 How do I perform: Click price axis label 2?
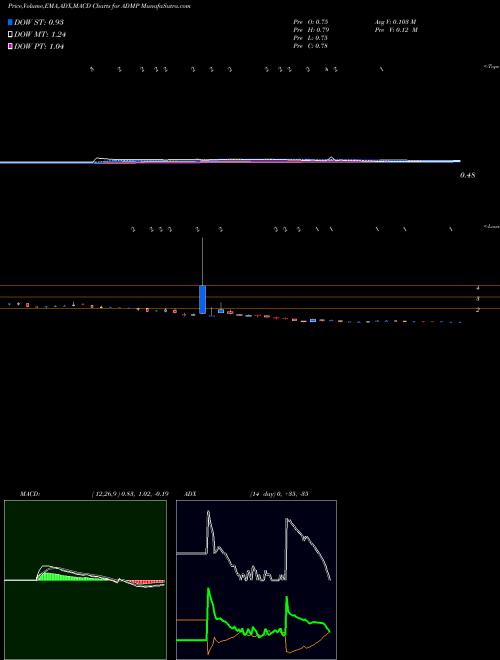pyautogui.click(x=478, y=310)
